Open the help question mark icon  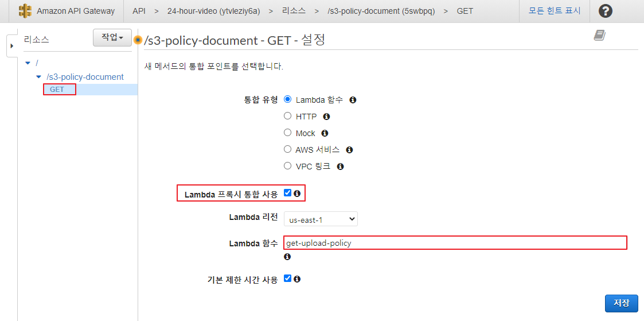click(x=606, y=11)
